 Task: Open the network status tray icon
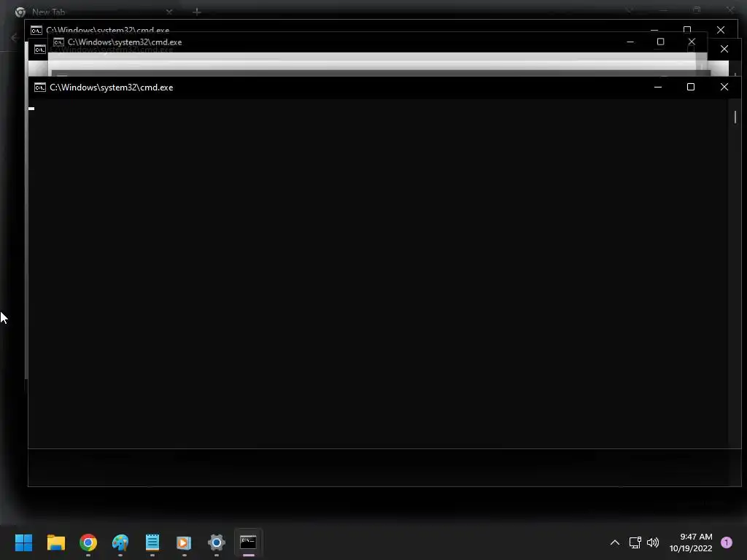point(635,542)
